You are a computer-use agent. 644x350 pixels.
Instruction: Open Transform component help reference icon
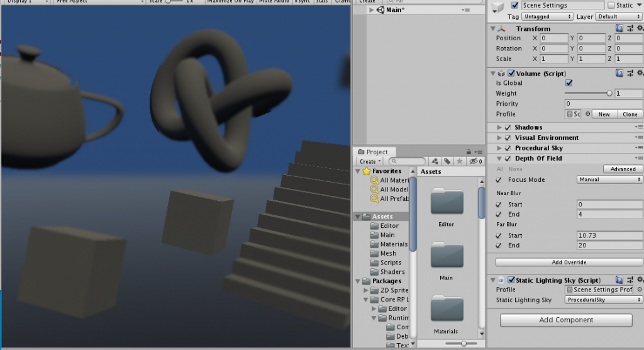pyautogui.click(x=619, y=28)
